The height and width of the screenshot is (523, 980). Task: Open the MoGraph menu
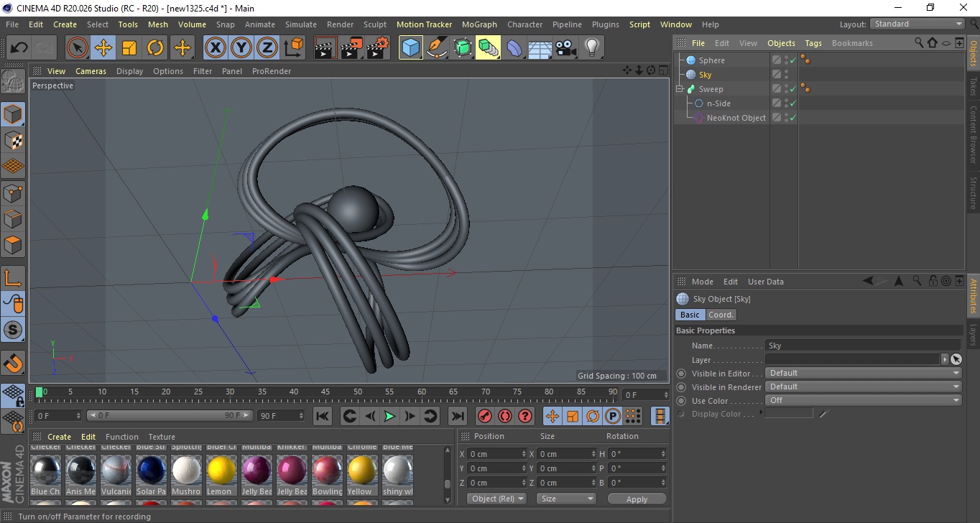click(x=479, y=24)
